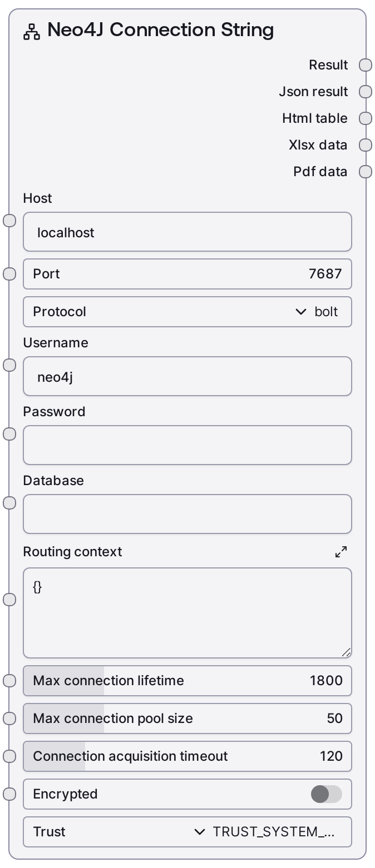
Task: Click the Html table output socket
Action: point(366,118)
